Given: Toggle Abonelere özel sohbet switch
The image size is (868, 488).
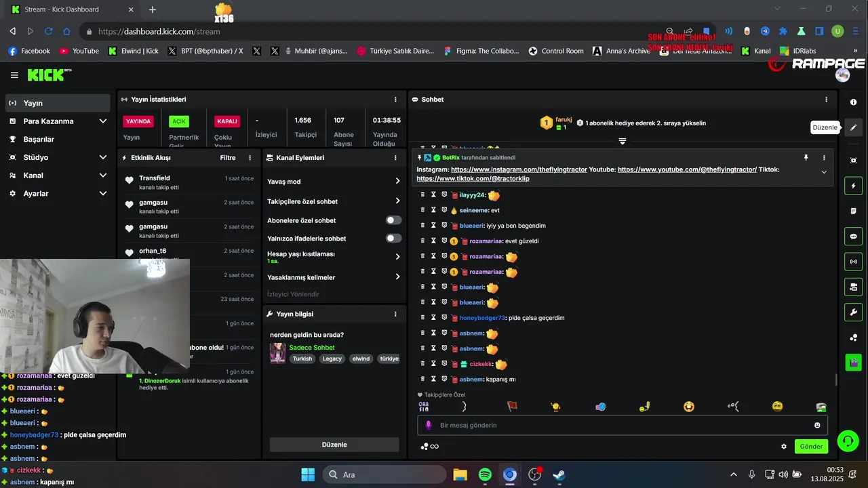Looking at the screenshot, I should coord(393,220).
